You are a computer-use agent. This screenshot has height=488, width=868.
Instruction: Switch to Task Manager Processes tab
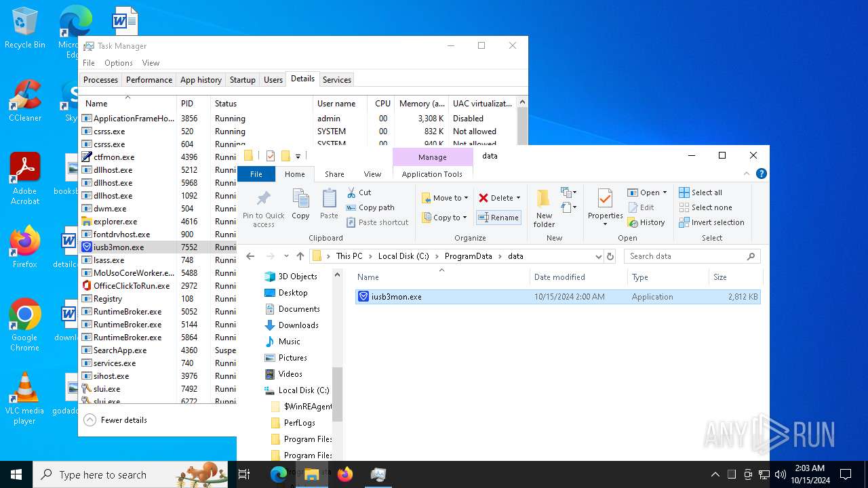(x=100, y=80)
